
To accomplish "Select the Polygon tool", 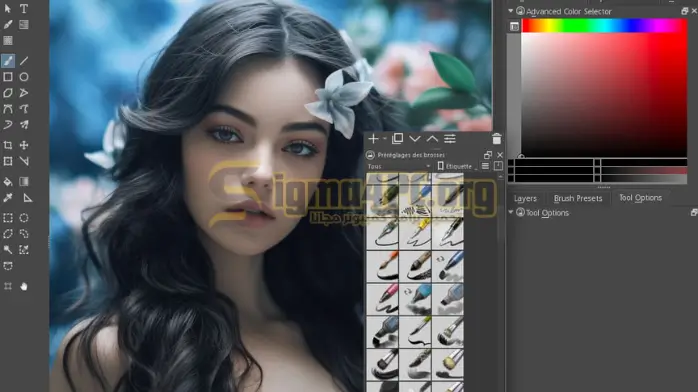I will coord(8,93).
